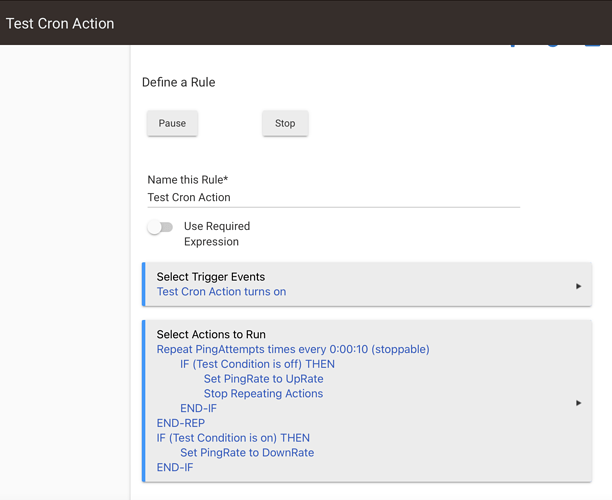This screenshot has width=612, height=500.
Task: Click the 'IF (Test Condition is off) THEN' line
Action: [x=257, y=364]
